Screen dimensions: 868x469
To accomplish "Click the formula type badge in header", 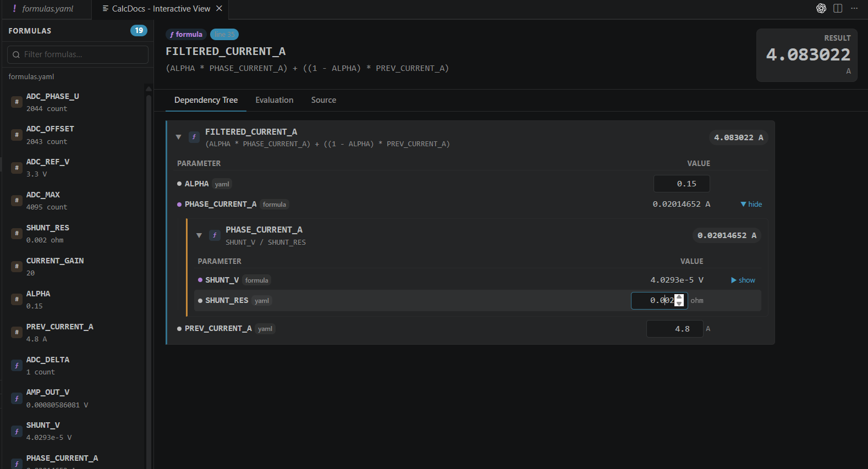I will pos(186,34).
